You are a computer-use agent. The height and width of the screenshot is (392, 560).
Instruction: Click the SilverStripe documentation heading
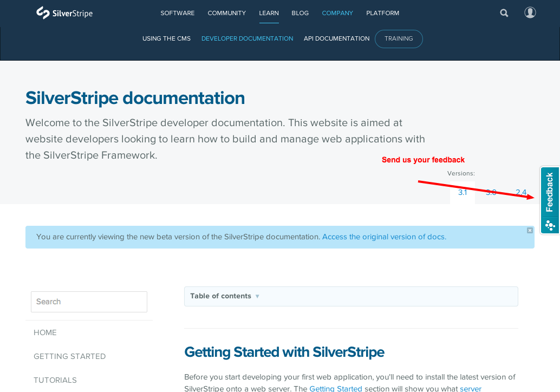(135, 98)
